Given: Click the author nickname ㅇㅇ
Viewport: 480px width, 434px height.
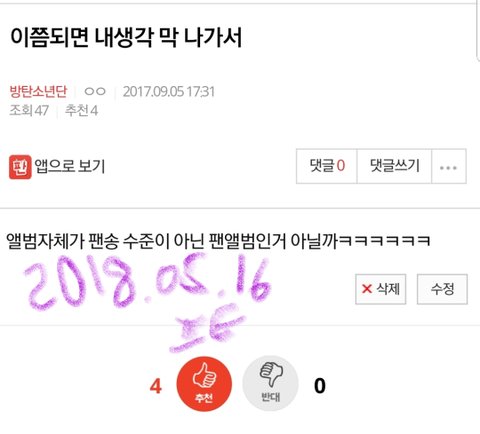Looking at the screenshot, I should [95, 91].
